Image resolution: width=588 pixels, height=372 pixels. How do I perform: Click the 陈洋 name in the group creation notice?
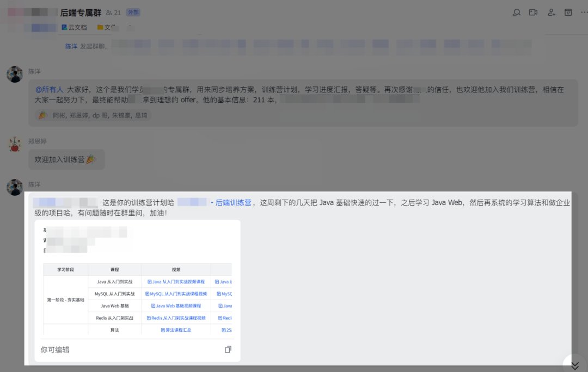point(71,46)
